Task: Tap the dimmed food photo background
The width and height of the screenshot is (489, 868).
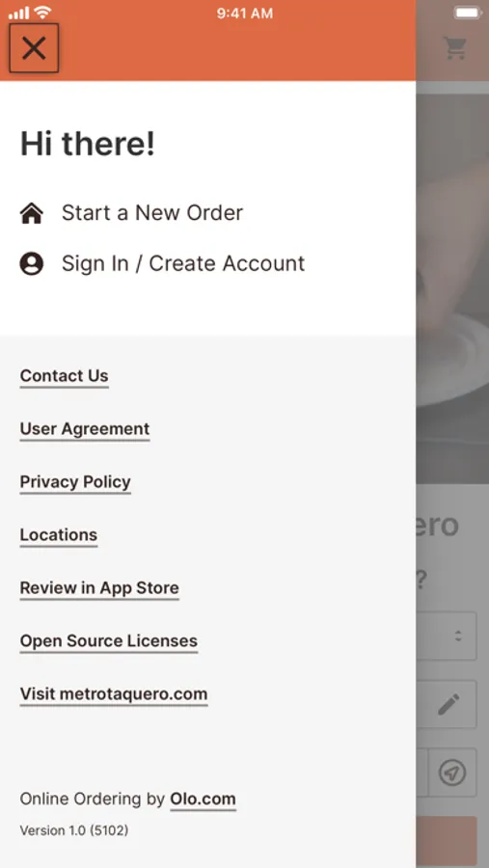Action: tap(452, 287)
